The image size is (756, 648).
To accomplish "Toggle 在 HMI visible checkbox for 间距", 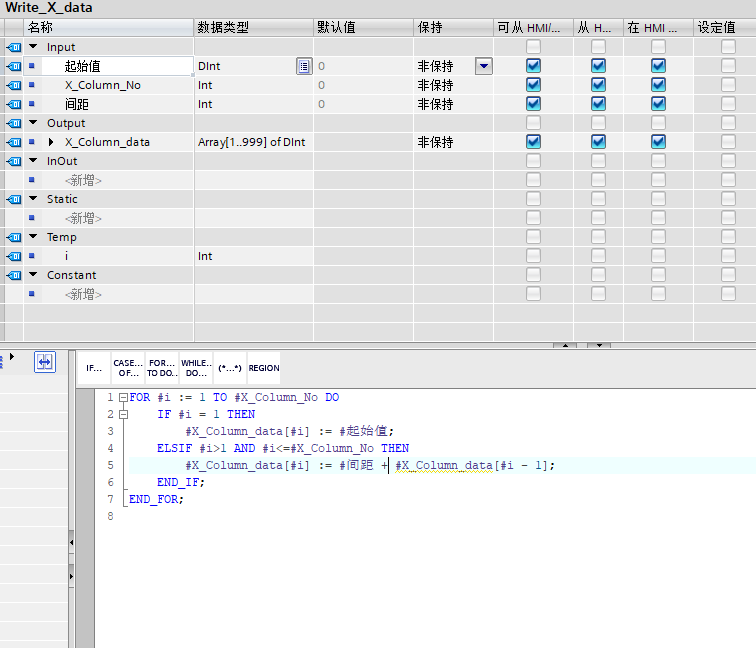I will click(x=658, y=104).
